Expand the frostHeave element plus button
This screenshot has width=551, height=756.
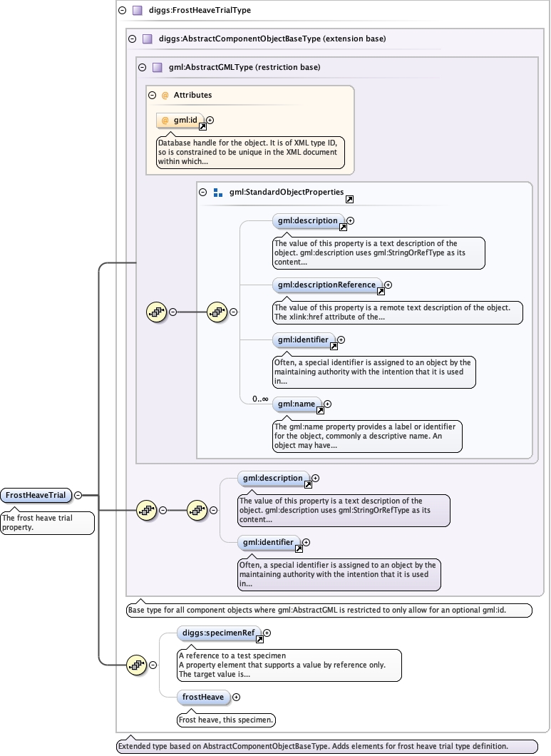click(x=237, y=697)
